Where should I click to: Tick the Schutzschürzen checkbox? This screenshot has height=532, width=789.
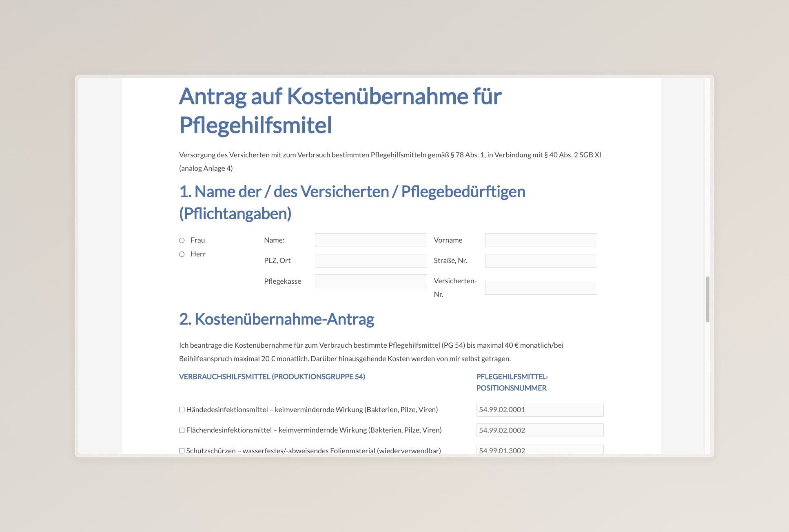(x=182, y=450)
